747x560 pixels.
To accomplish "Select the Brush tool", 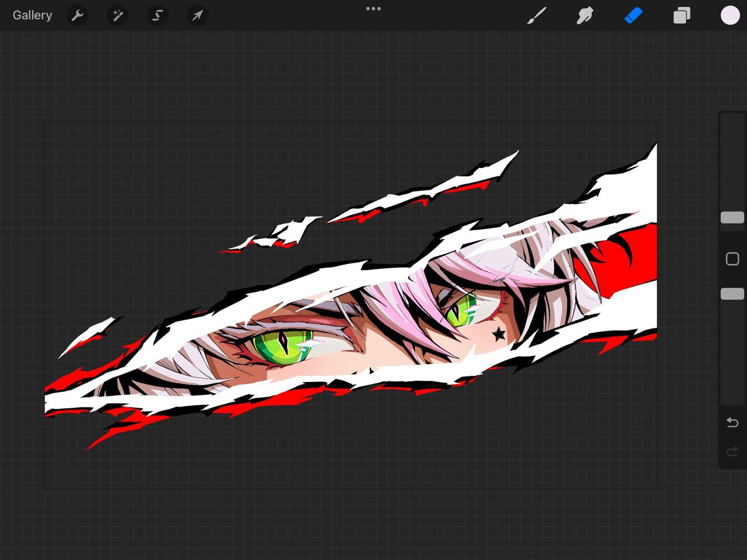I will click(536, 16).
